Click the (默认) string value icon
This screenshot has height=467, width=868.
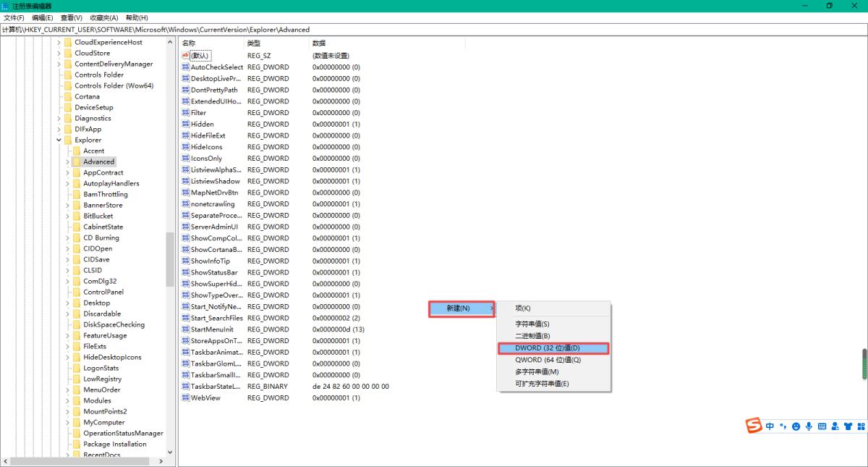tap(185, 55)
